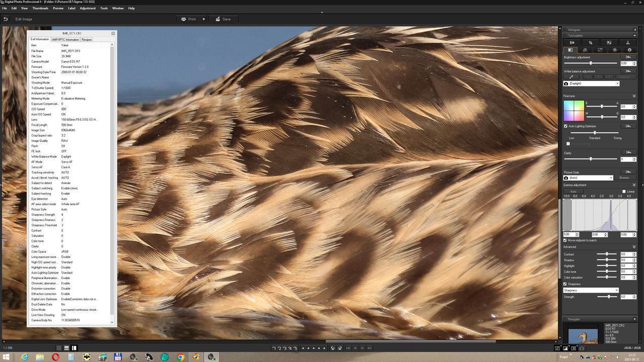
Task: Toggle the Sharpness checkbox
Action: (x=566, y=284)
